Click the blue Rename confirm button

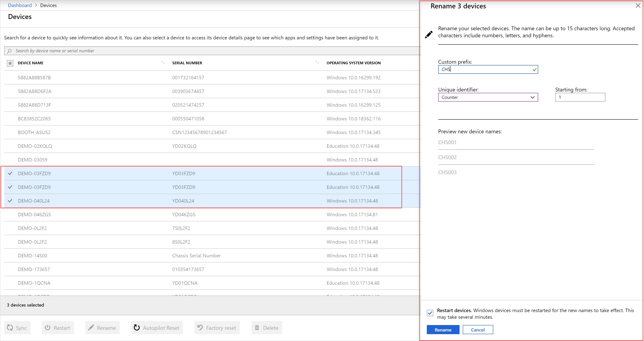coord(443,330)
